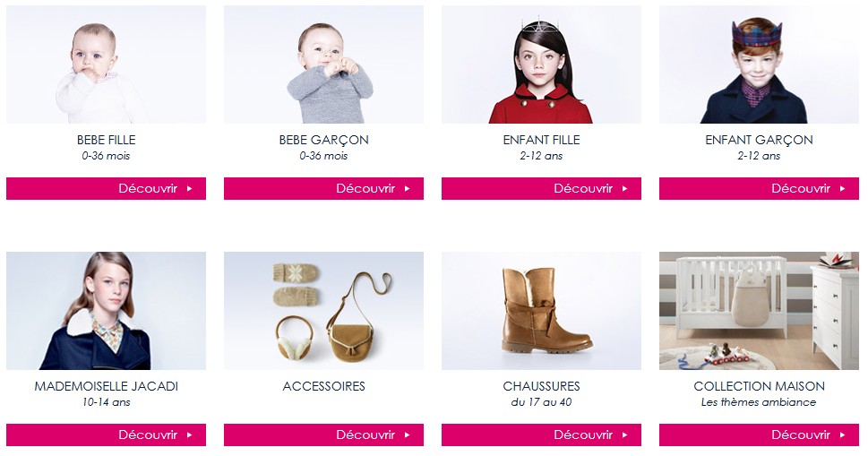Select the baby boy in grey sweater photo
The image size is (868, 456).
323,65
